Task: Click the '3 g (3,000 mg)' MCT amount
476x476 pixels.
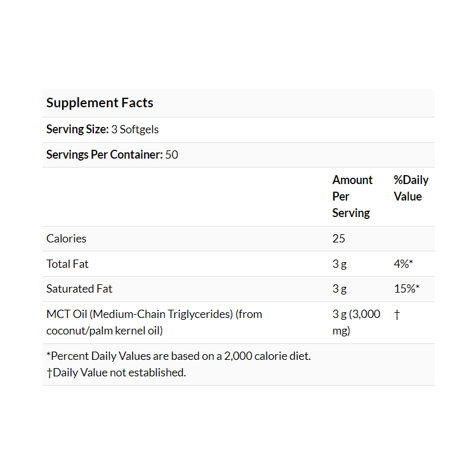Action: 356,322
